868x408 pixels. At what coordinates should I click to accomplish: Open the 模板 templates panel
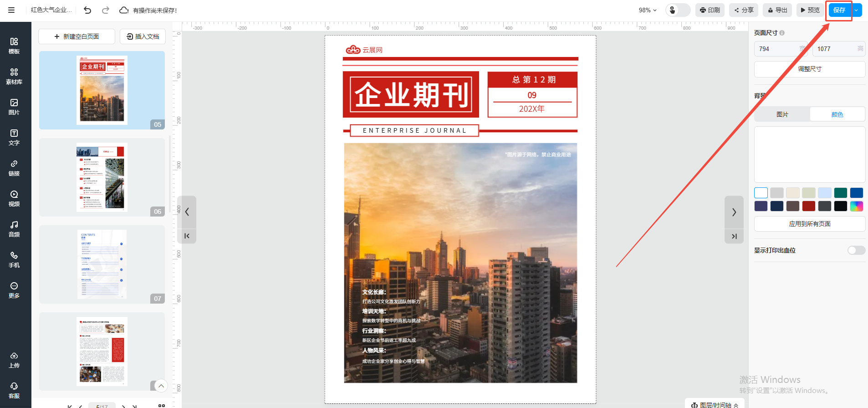(14, 46)
